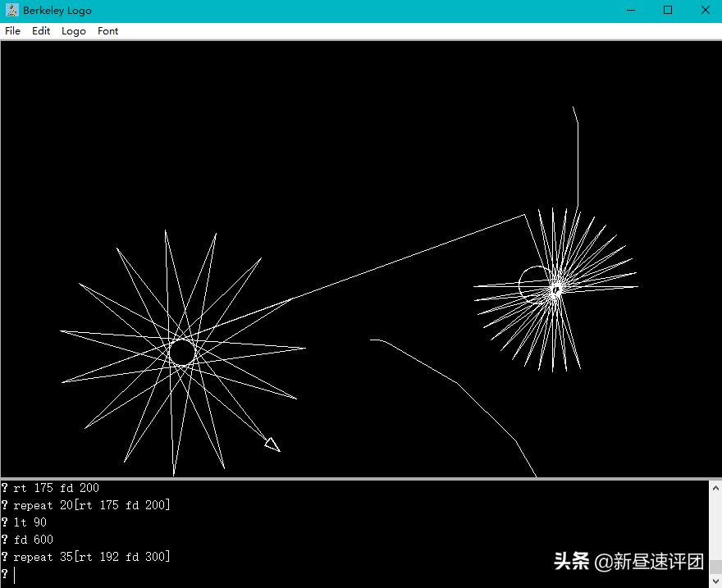
Task: Maximize the Berkeley Logo window
Action: pyautogui.click(x=668, y=10)
